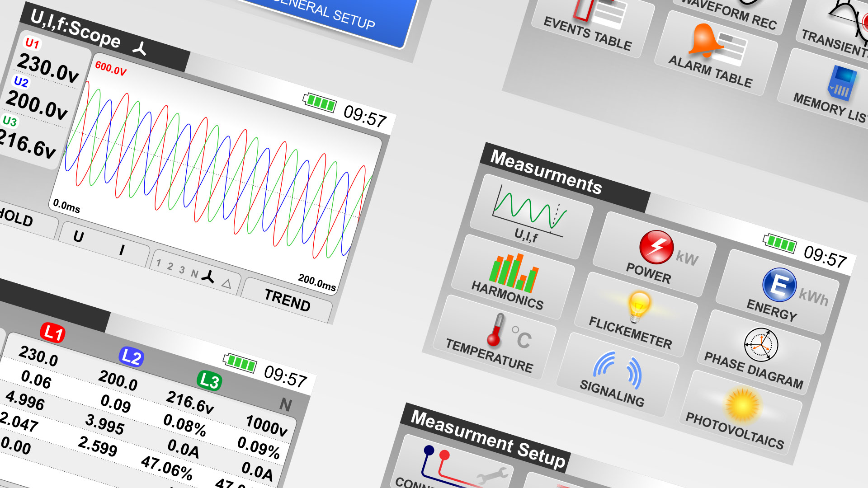This screenshot has width=868, height=488.
Task: Select delta triangle icon in phase selector
Action: point(226,284)
